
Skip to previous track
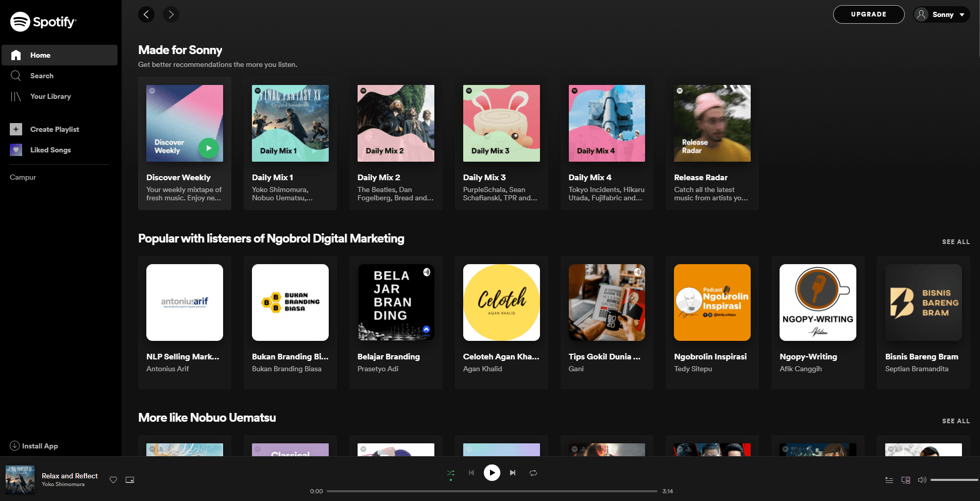point(471,473)
